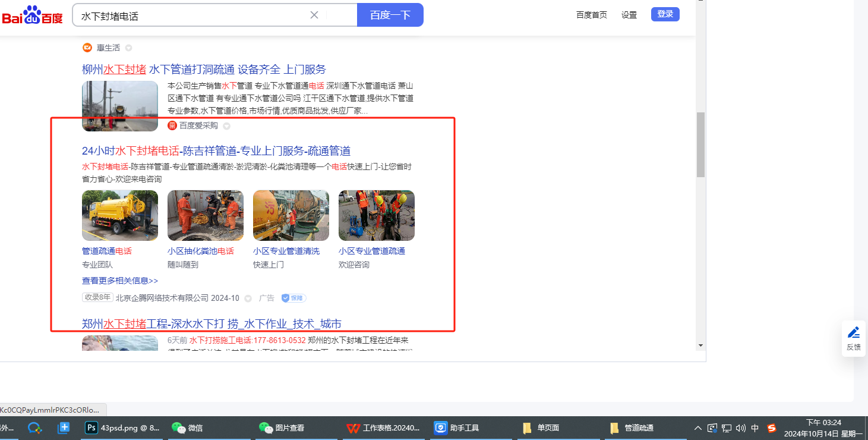Click the 惠生活 source icon
This screenshot has height=440, width=868.
click(87, 48)
